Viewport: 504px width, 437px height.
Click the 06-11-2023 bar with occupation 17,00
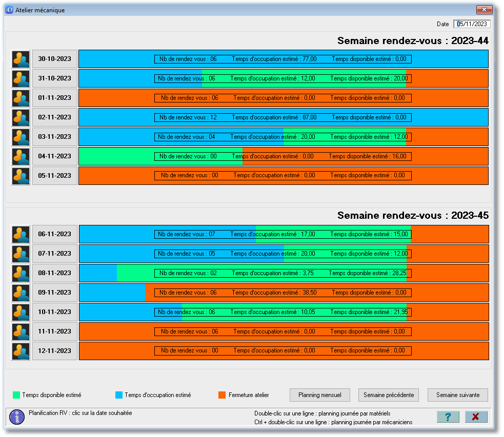click(x=284, y=235)
